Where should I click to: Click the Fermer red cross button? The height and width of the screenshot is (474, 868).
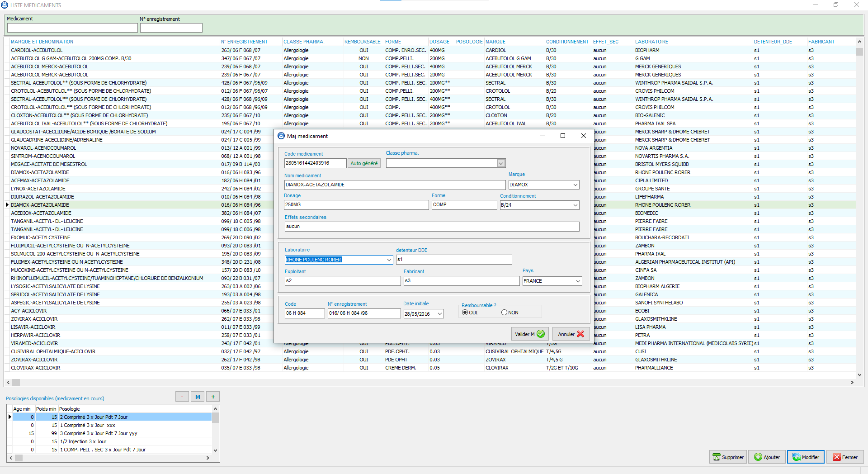(x=845, y=457)
